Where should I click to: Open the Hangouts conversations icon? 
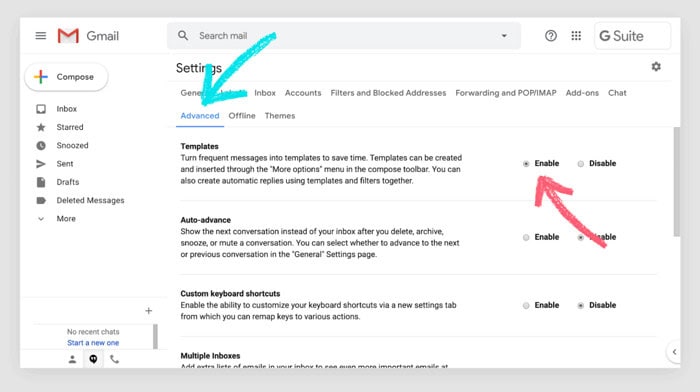coord(93,359)
